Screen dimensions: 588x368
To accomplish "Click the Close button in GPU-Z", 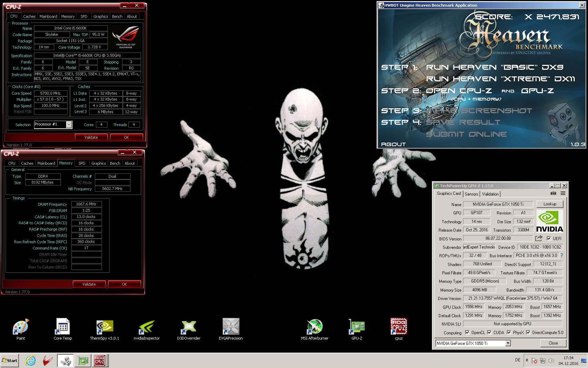I will click(x=553, y=343).
